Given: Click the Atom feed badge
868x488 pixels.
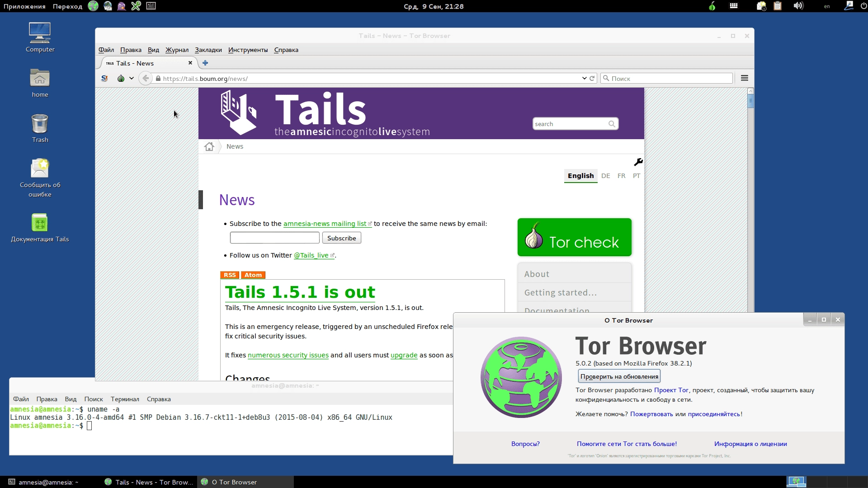Looking at the screenshot, I should pos(253,275).
